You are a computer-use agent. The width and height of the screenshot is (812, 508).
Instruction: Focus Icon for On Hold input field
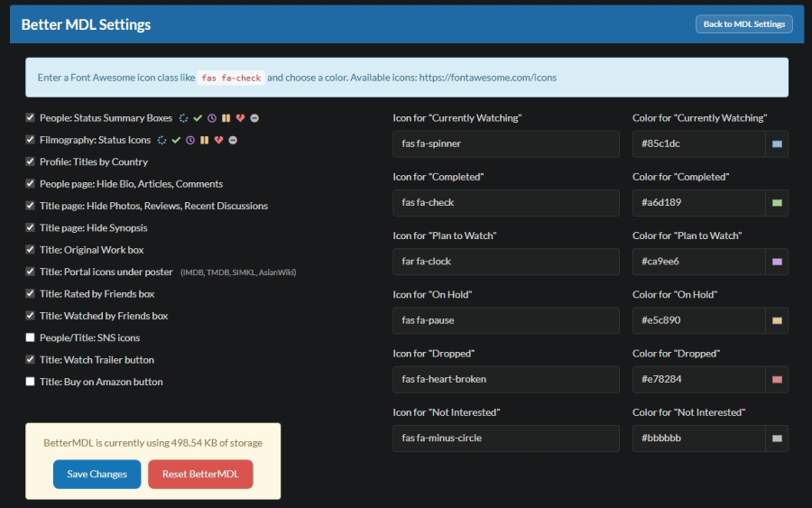click(x=506, y=320)
